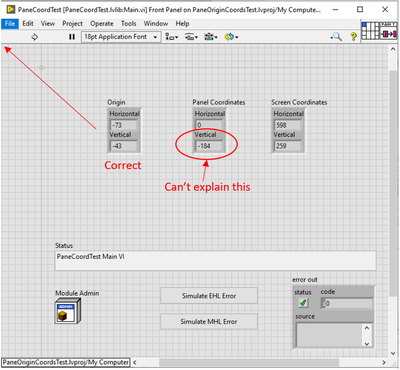Click Panel Coordinates Vertical value -184
The width and height of the screenshot is (400, 370).
(209, 146)
